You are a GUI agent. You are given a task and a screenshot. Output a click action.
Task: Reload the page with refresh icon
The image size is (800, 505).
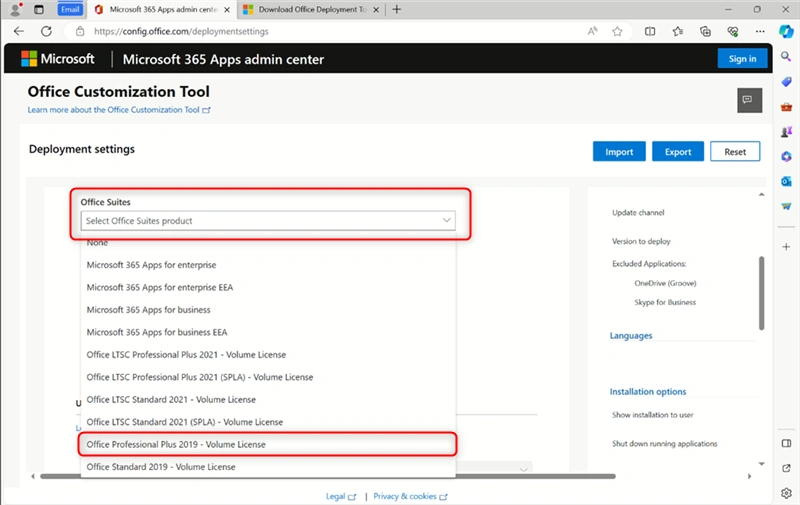pyautogui.click(x=46, y=31)
